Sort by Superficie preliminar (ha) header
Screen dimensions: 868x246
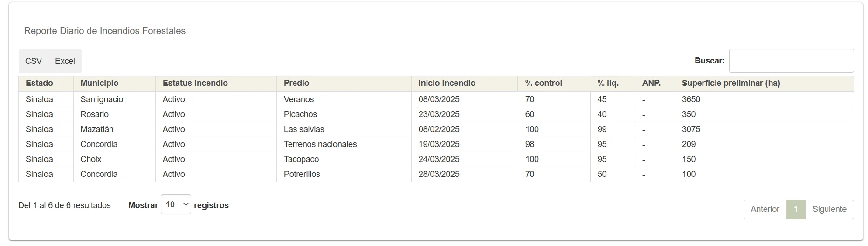730,83
